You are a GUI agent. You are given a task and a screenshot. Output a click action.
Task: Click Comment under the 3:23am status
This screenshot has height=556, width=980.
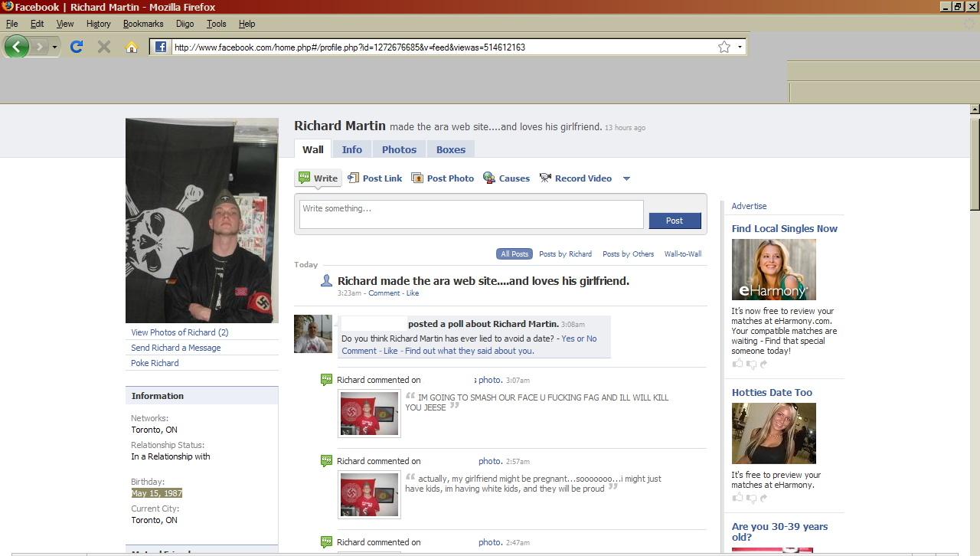click(384, 293)
